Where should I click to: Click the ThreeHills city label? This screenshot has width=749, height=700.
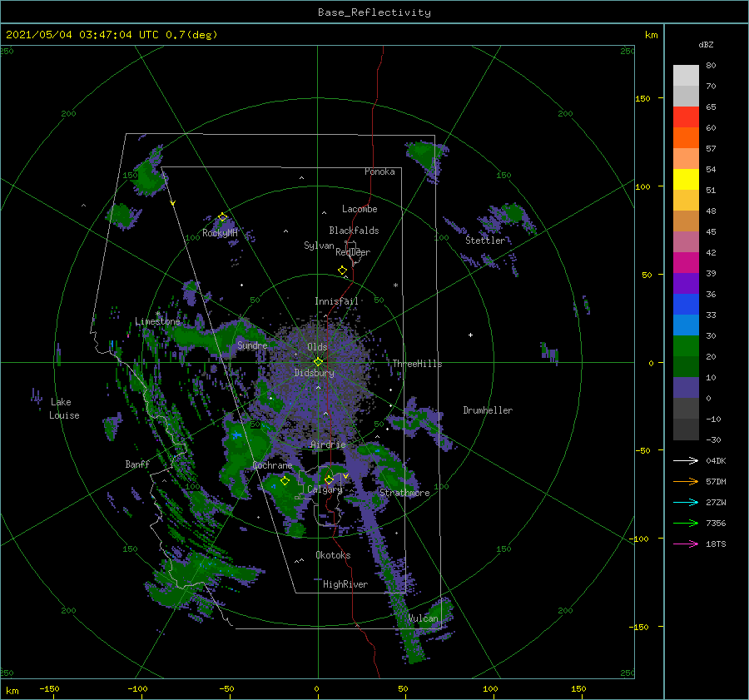pyautogui.click(x=417, y=364)
